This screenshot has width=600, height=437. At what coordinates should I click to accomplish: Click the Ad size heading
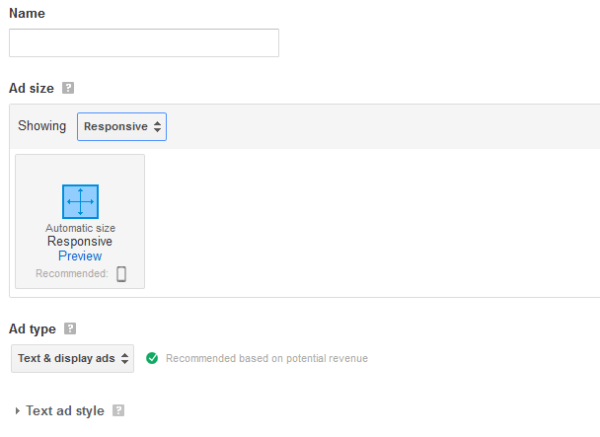pos(31,88)
